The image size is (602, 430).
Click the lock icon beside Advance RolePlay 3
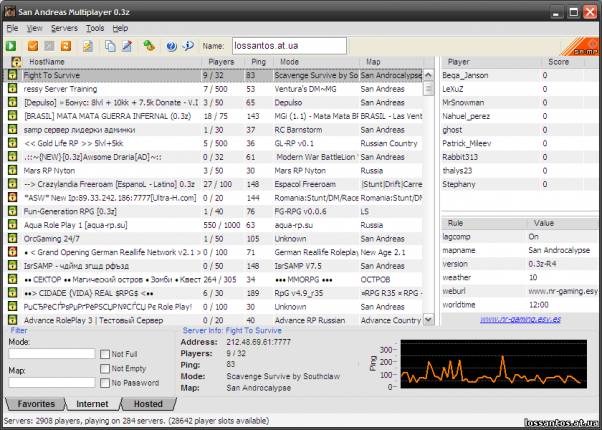[13, 320]
